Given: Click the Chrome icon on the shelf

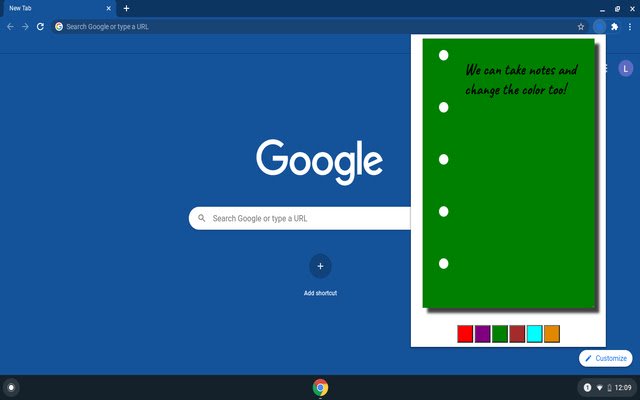Looking at the screenshot, I should [x=320, y=387].
